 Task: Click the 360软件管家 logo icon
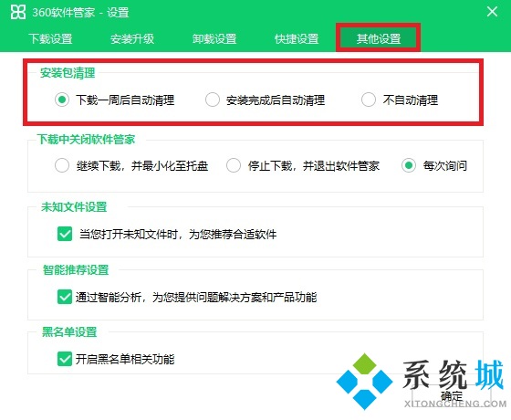pos(18,12)
